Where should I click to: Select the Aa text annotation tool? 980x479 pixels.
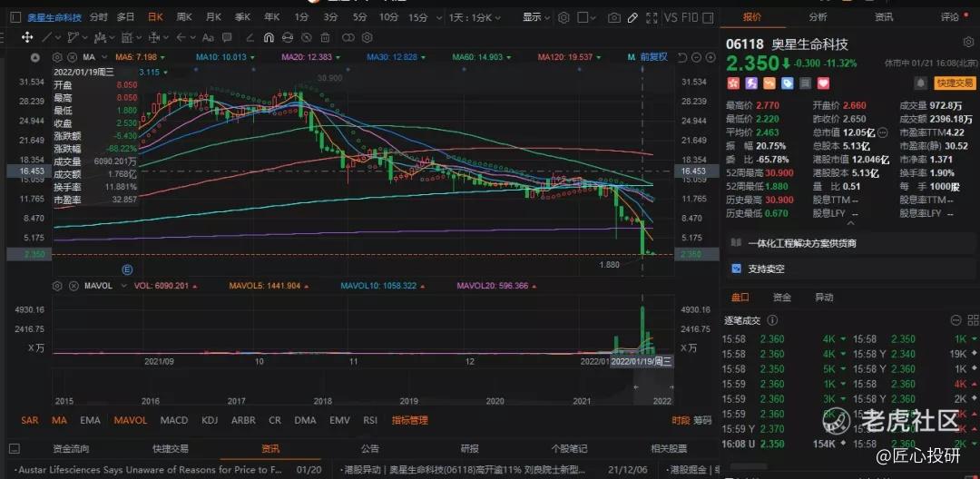(x=208, y=37)
